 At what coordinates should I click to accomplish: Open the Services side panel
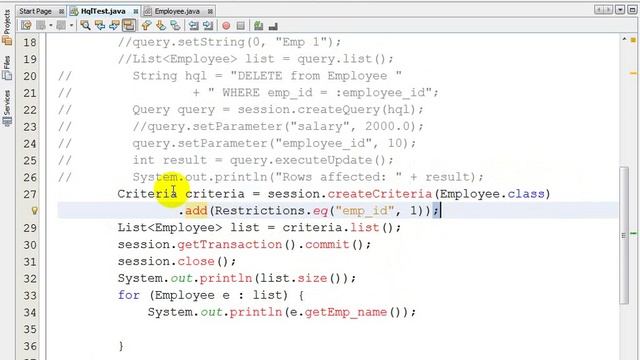click(7, 108)
